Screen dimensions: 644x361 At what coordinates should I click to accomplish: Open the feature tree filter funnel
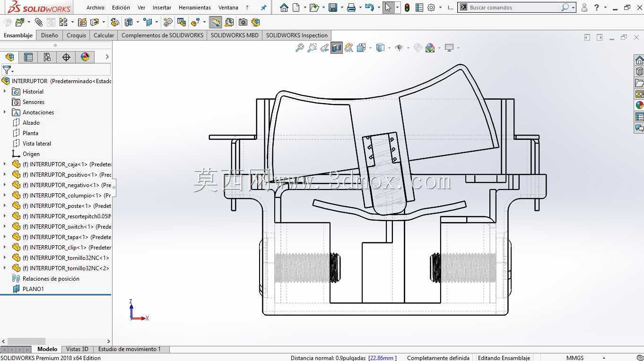tap(7, 70)
